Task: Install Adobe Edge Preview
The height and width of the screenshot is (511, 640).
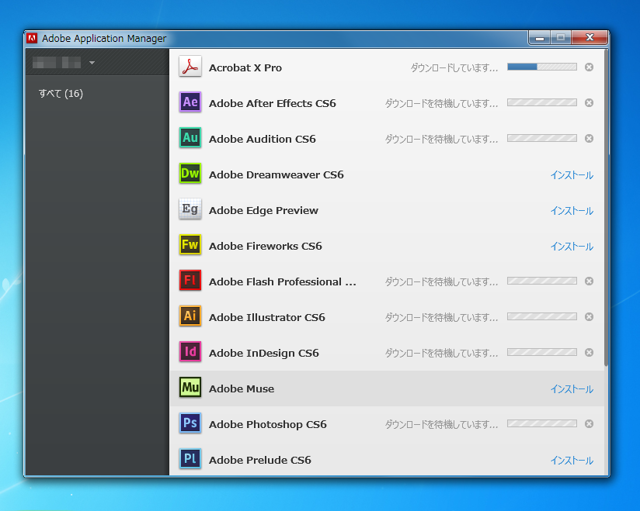Action: pos(571,211)
